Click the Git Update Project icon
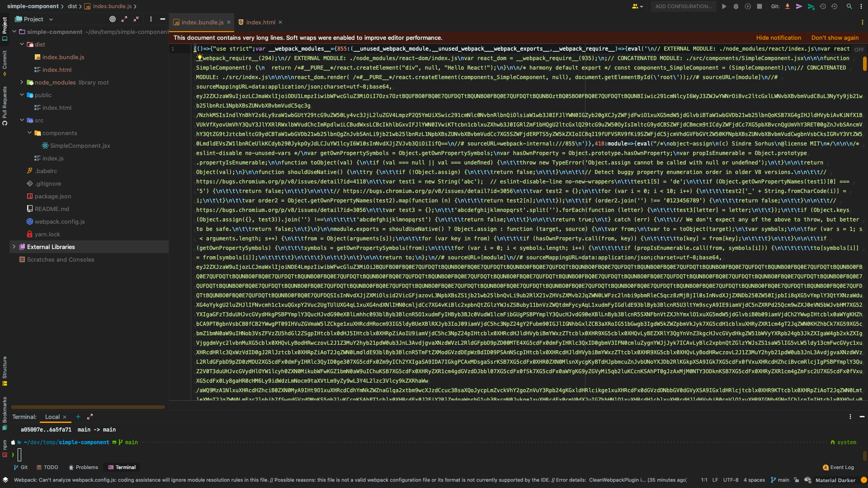 point(788,6)
